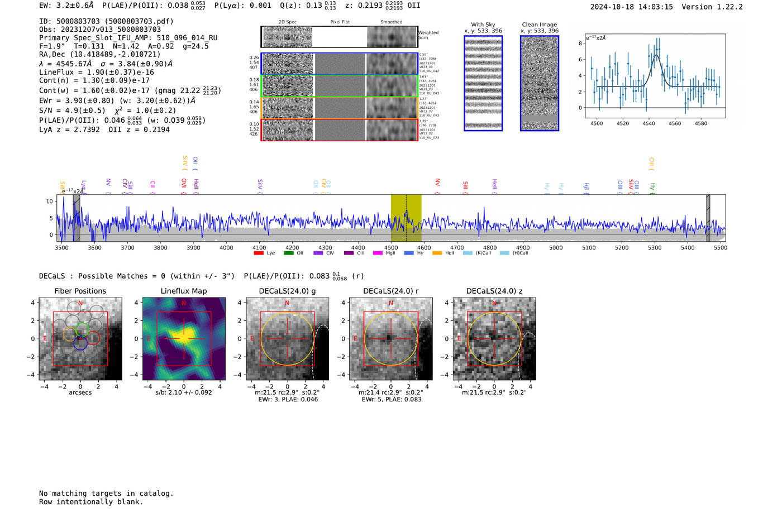Click the orange fiber circle in Fiber Positions
This screenshot has height=532, width=782.
coord(70,334)
